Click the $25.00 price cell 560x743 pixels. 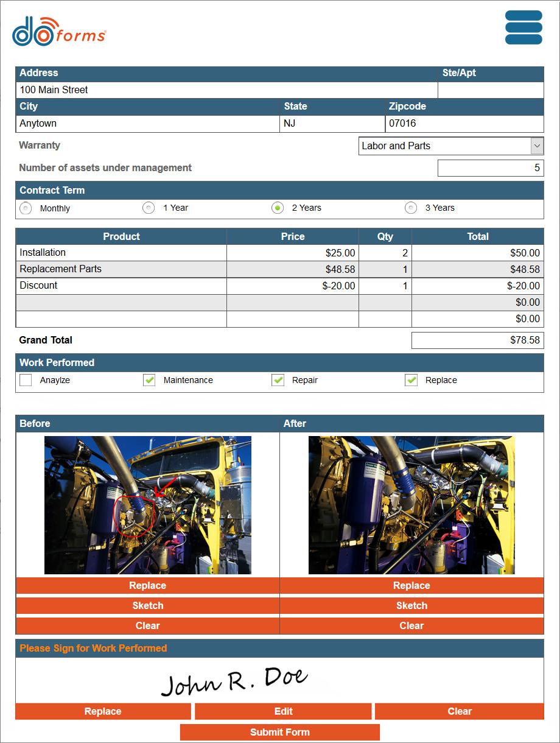click(293, 253)
